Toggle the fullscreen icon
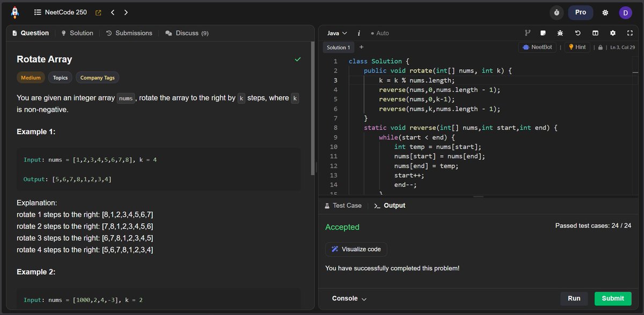The width and height of the screenshot is (644, 315). [x=630, y=33]
